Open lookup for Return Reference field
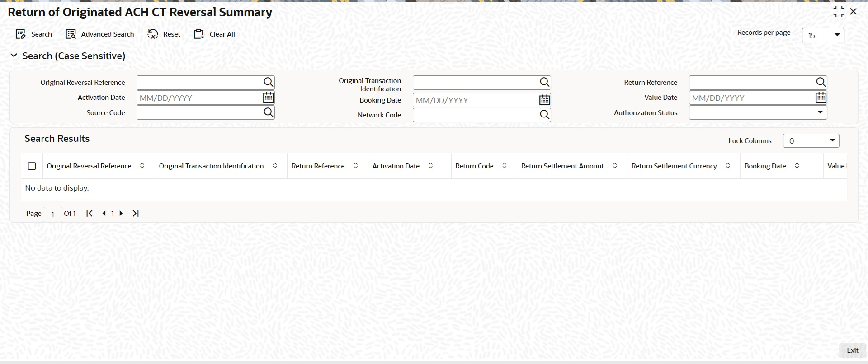868x364 pixels. tap(821, 82)
